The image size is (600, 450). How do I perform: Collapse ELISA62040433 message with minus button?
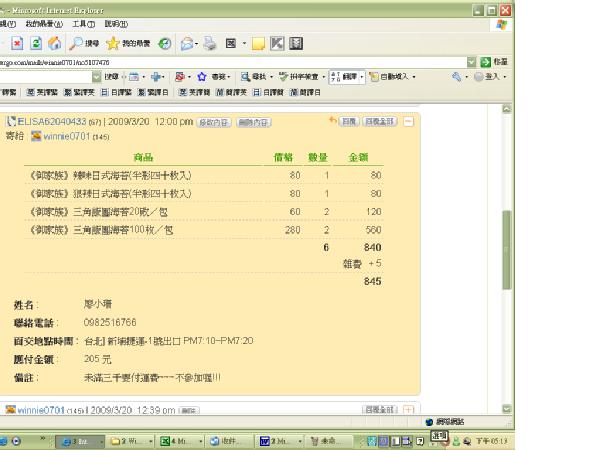tap(409, 122)
